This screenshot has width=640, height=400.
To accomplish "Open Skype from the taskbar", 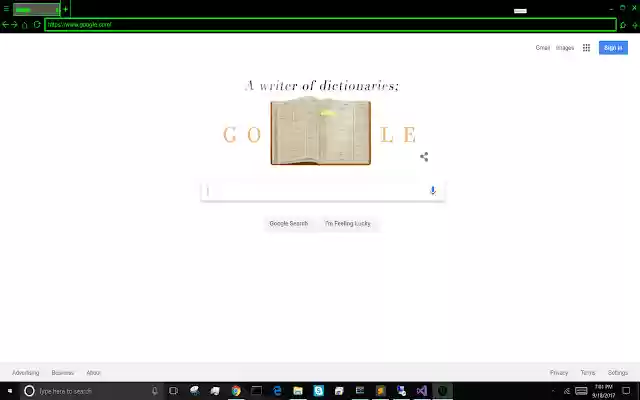I will 319,391.
